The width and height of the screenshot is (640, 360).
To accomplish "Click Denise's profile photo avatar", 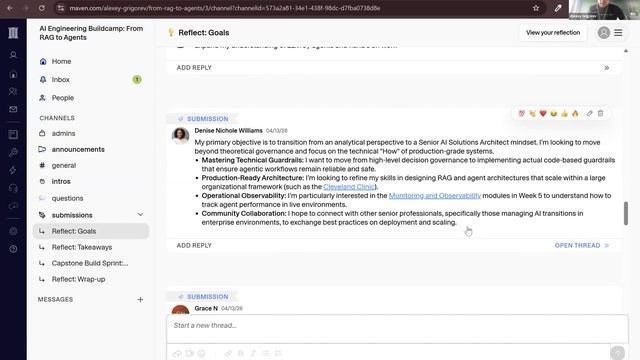I will 180,136.
